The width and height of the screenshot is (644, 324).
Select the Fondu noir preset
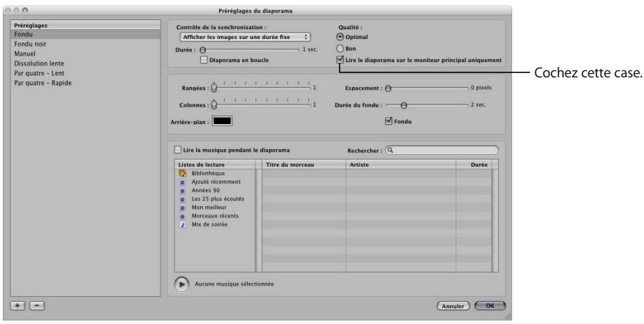point(85,44)
